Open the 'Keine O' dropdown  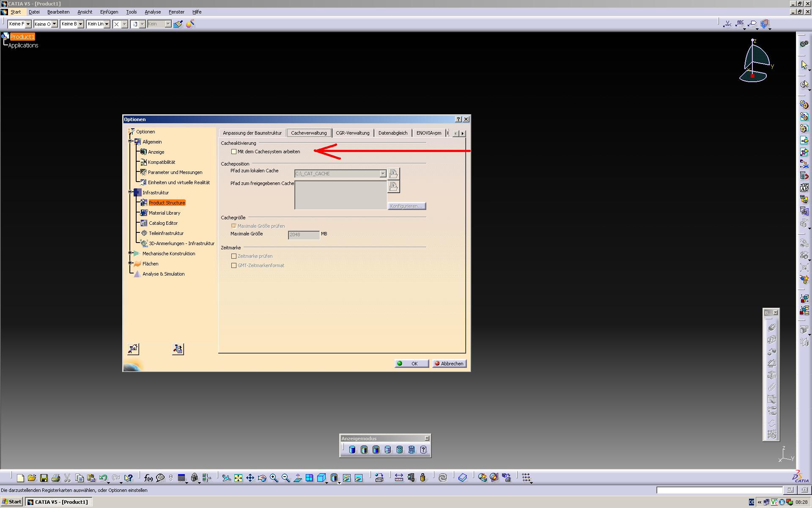point(54,24)
